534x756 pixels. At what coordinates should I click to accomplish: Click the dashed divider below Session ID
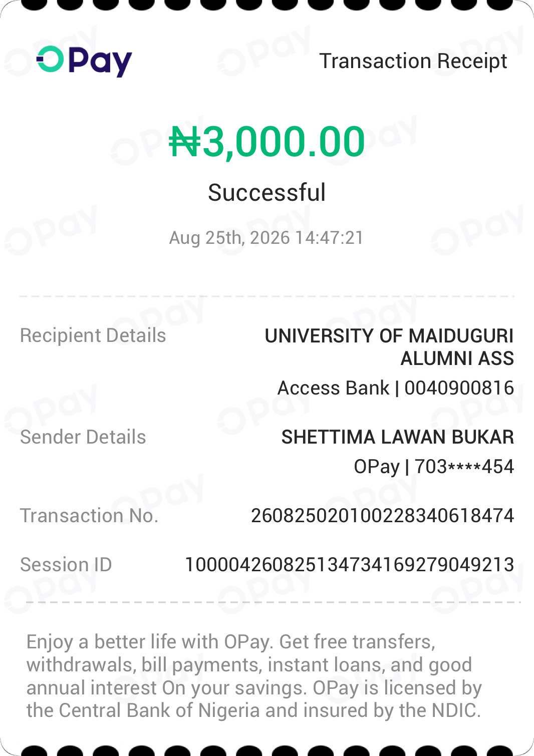274,602
